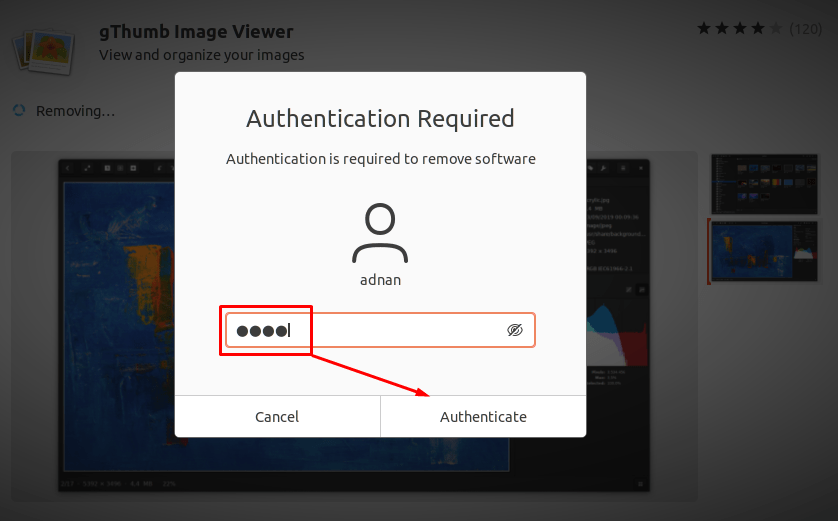Screen dimensions: 838x521
Task: Select the first screenshot thumbnail on the right
Action: 764,184
